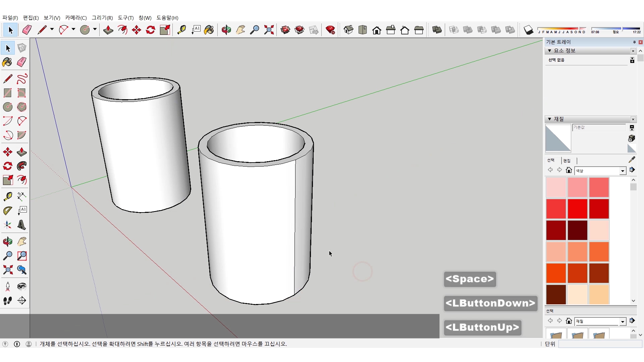
Task: Collapse the 재질 panel section
Action: (550, 119)
